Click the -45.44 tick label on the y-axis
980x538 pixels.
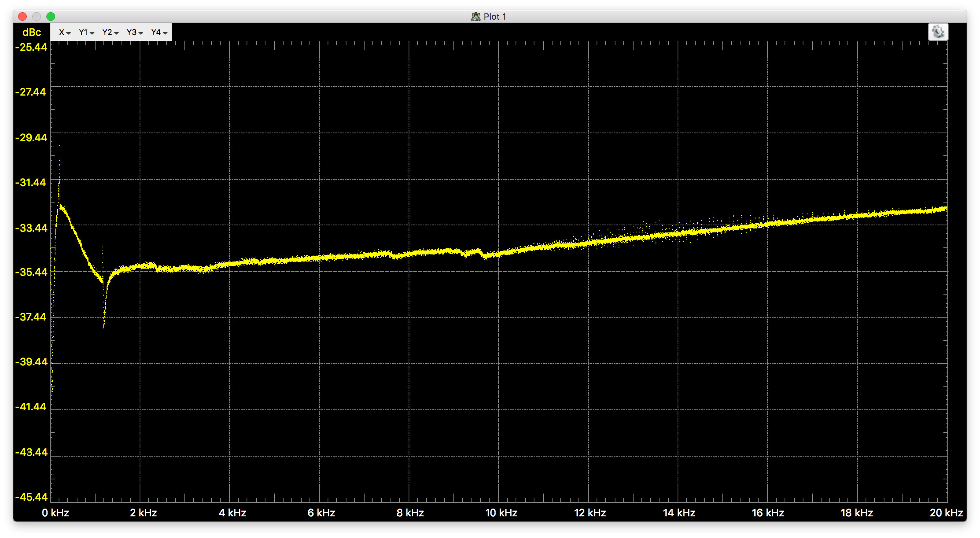(31, 497)
